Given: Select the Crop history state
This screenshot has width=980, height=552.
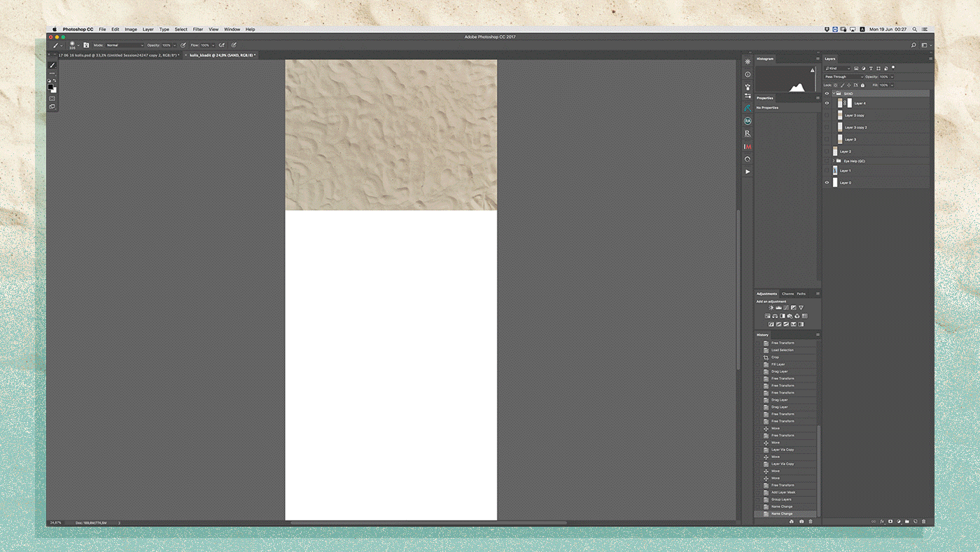Looking at the screenshot, I should (x=785, y=357).
